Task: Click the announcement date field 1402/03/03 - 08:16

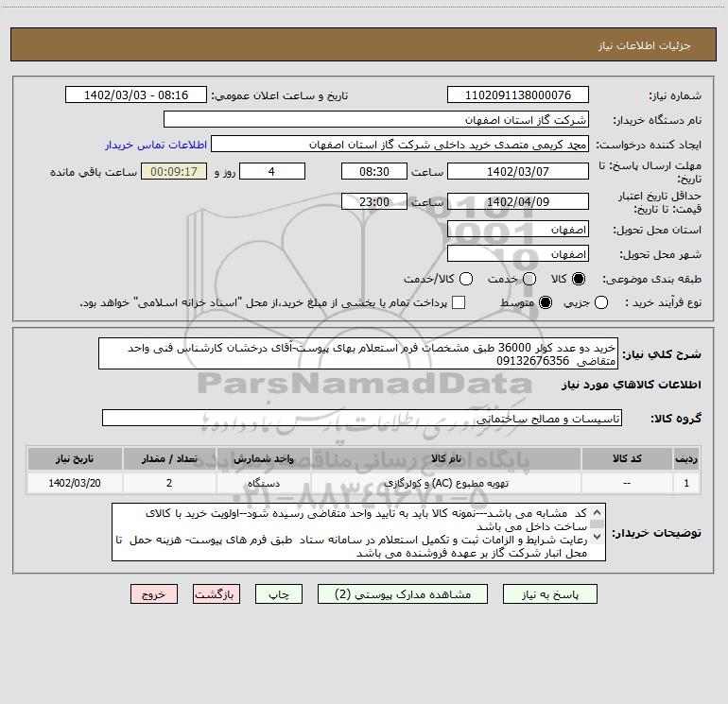Action: click(136, 94)
